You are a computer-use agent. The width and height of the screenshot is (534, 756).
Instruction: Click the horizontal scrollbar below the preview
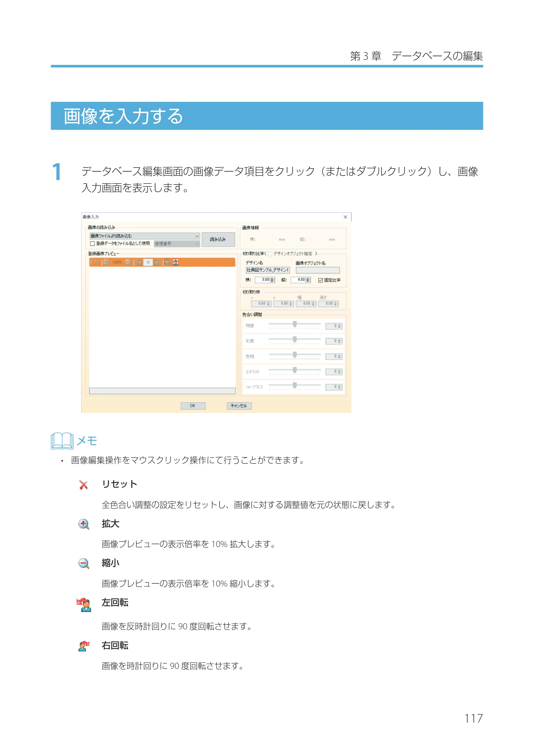point(162,391)
